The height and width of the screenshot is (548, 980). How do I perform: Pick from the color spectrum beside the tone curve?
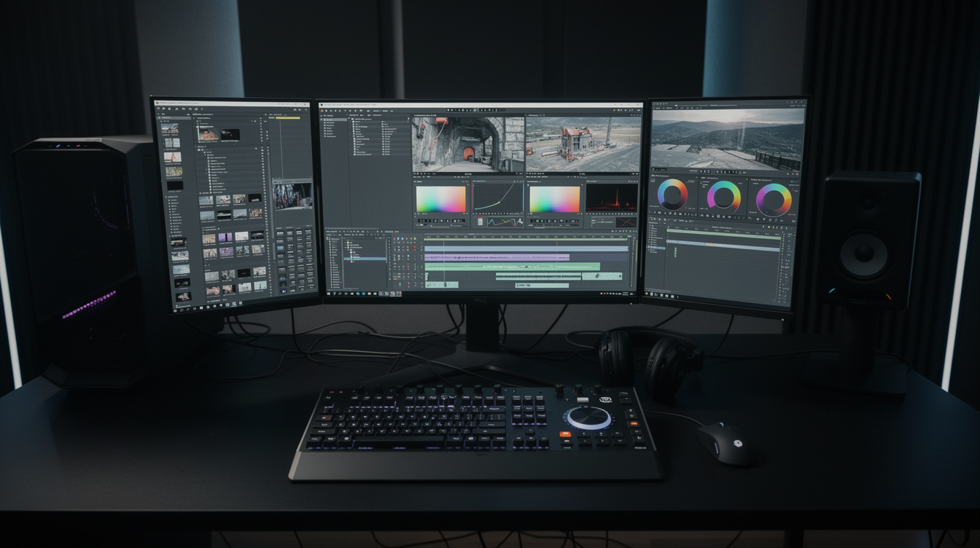[440, 198]
